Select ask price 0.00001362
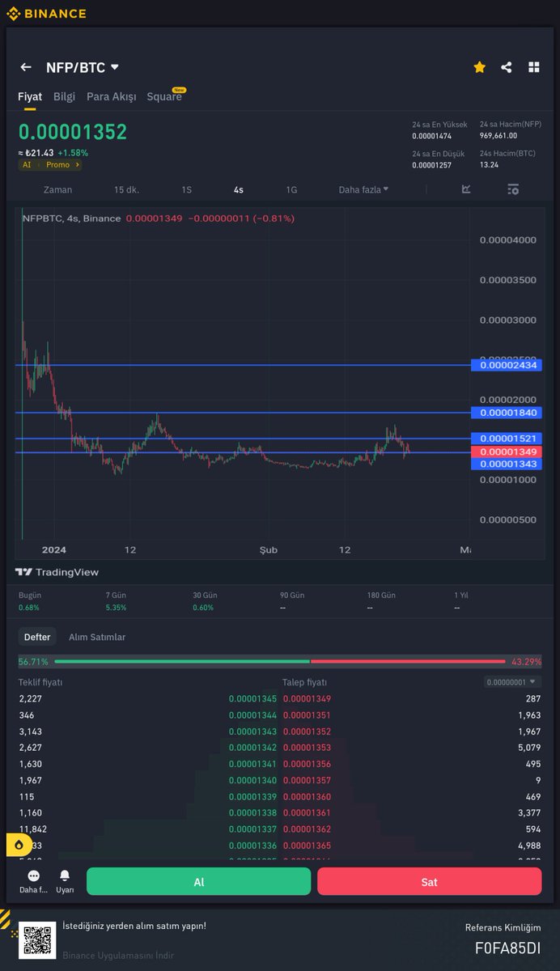 tap(307, 829)
